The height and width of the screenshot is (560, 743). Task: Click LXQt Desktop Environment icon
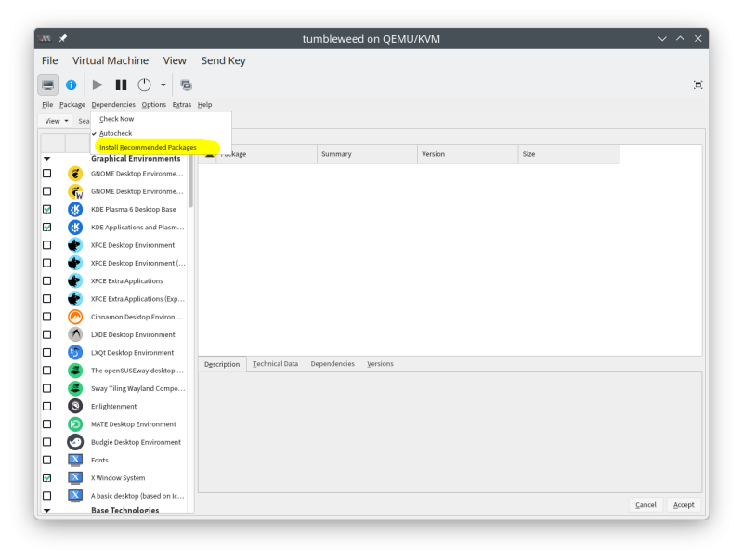click(x=75, y=353)
